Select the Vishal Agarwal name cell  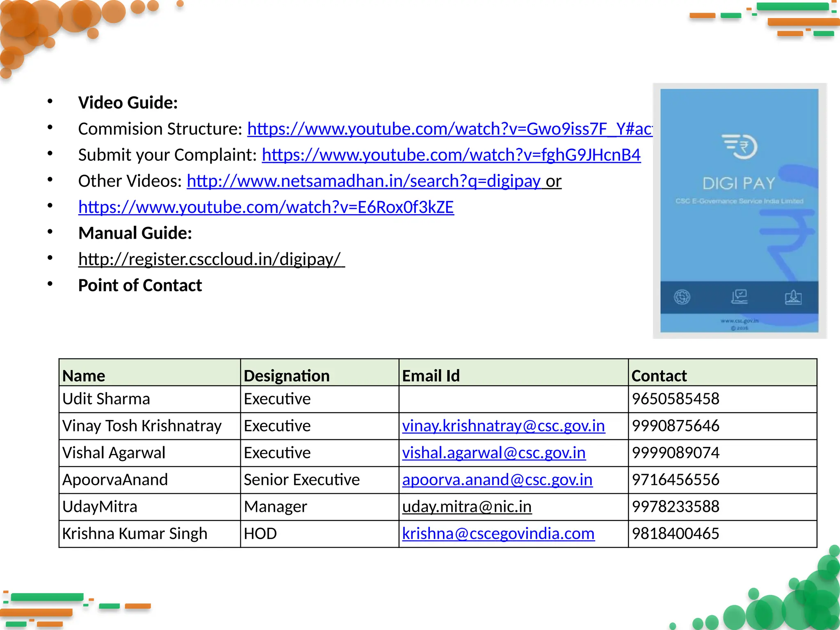(150, 453)
